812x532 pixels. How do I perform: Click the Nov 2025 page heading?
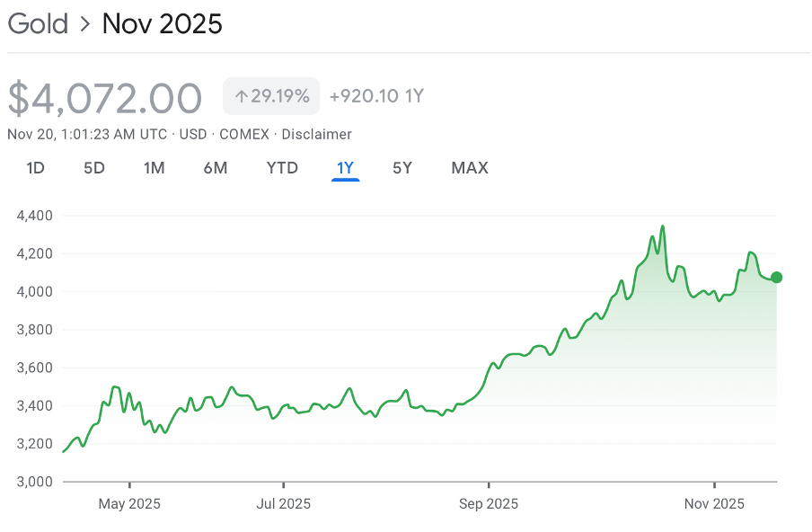162,23
